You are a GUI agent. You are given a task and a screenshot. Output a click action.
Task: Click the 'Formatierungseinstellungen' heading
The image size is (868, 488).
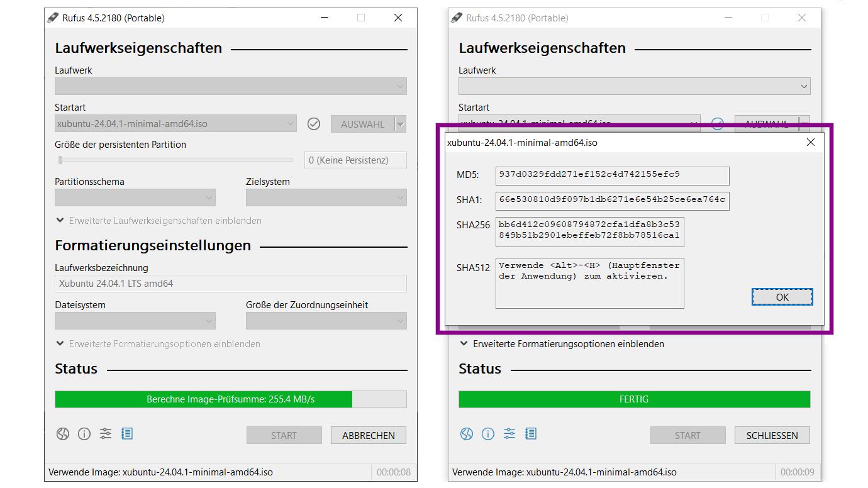coord(153,245)
